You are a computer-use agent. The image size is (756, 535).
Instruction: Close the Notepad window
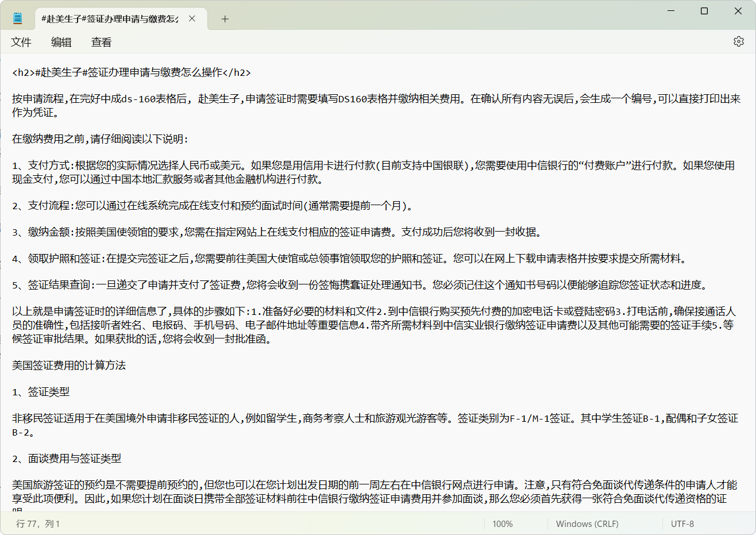coord(738,11)
